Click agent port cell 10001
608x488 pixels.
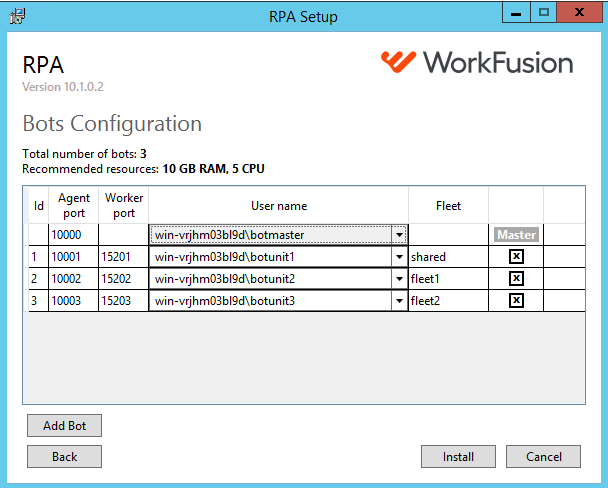pos(73,257)
